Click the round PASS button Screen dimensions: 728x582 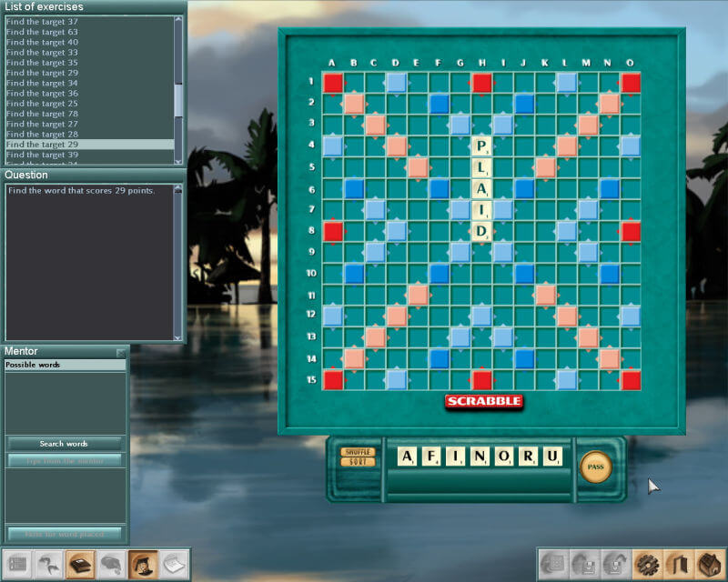click(x=596, y=467)
